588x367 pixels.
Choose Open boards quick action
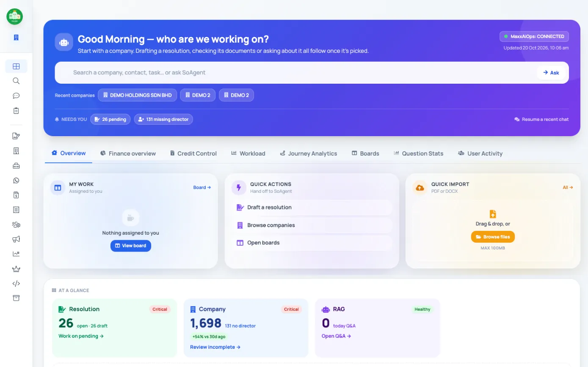[x=312, y=243]
